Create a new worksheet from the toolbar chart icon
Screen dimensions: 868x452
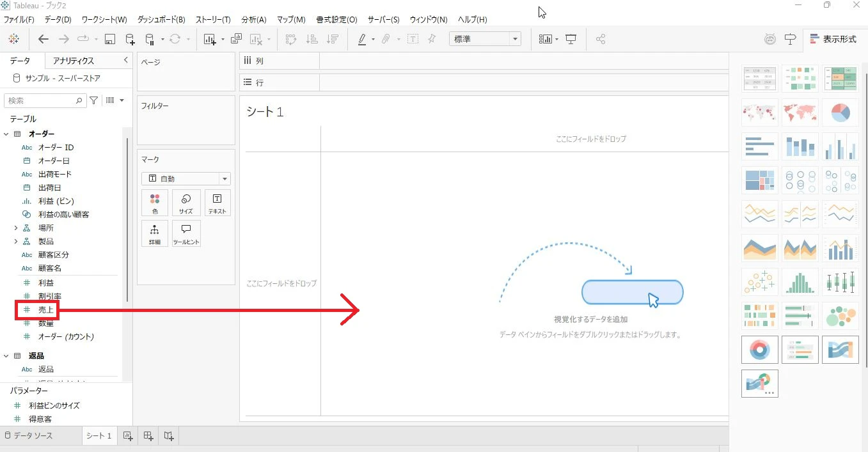(x=210, y=39)
